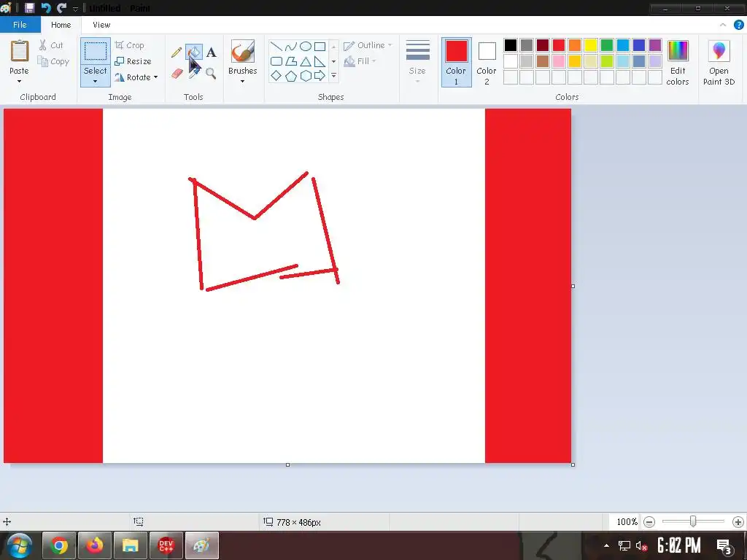Select the Text tool
Screen dimensions: 747x560
[x=211, y=52]
